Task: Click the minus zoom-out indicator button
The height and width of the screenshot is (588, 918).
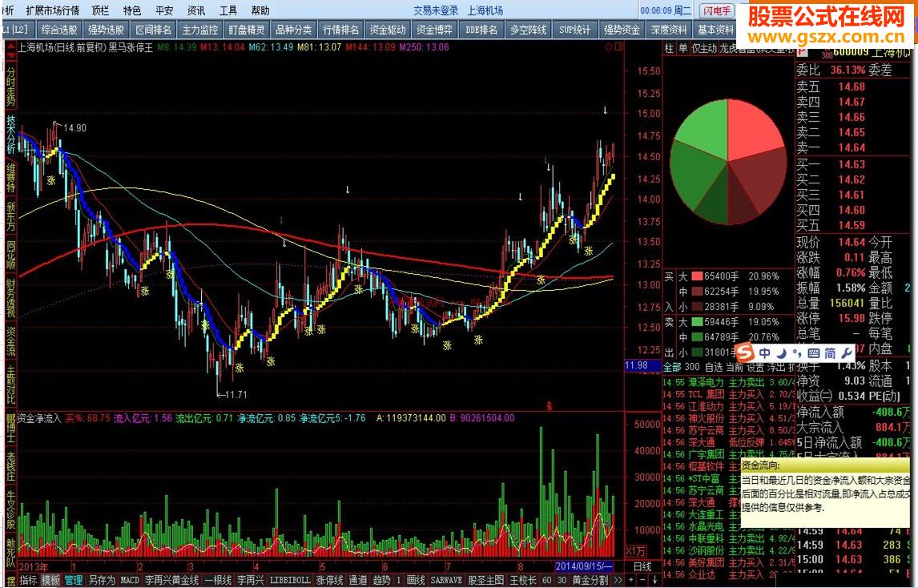Action: [642, 580]
